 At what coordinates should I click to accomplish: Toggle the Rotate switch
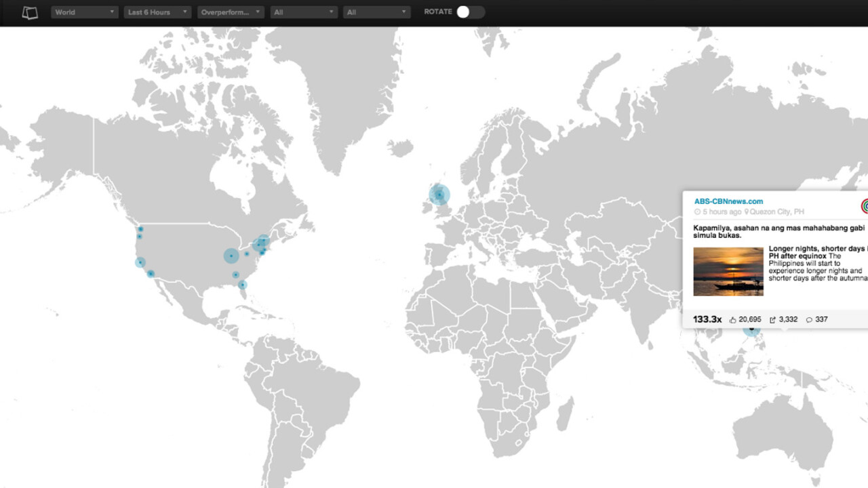pyautogui.click(x=470, y=12)
